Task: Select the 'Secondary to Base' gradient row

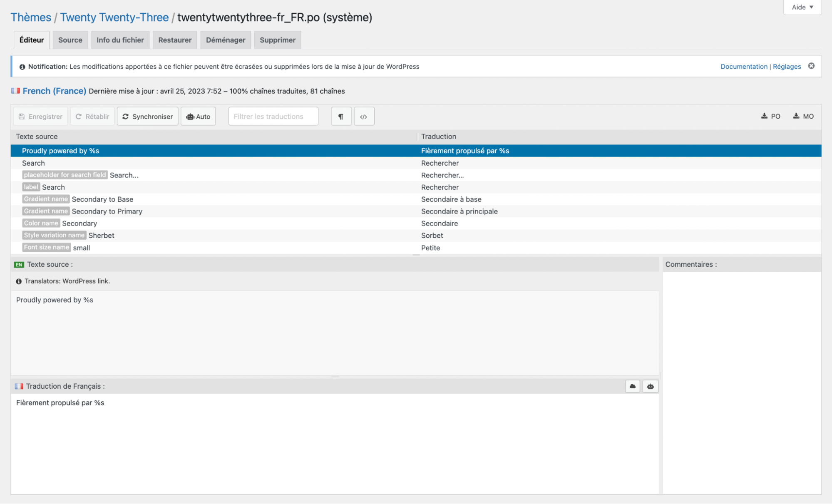Action: pos(416,199)
